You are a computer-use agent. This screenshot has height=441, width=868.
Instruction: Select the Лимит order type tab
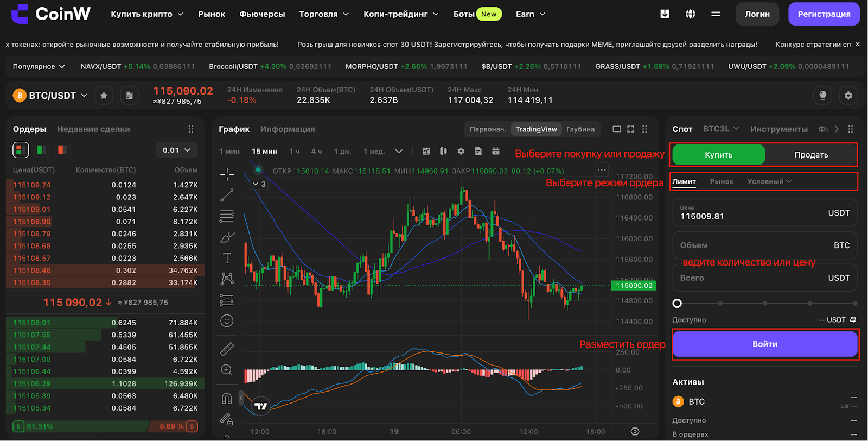pos(684,181)
